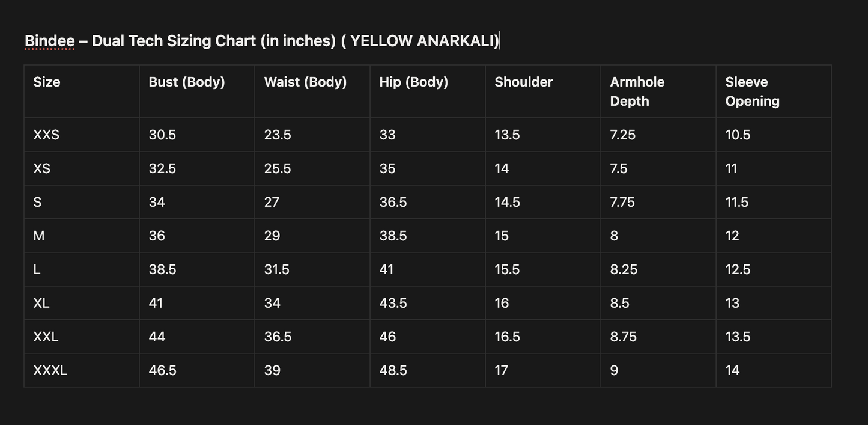This screenshot has height=425, width=868.
Task: Click the Waist (Body) column header
Action: click(305, 82)
